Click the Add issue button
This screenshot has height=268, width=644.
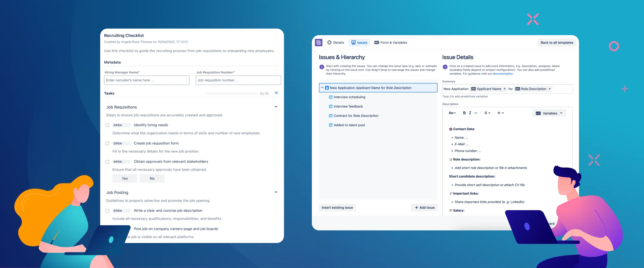click(x=425, y=208)
